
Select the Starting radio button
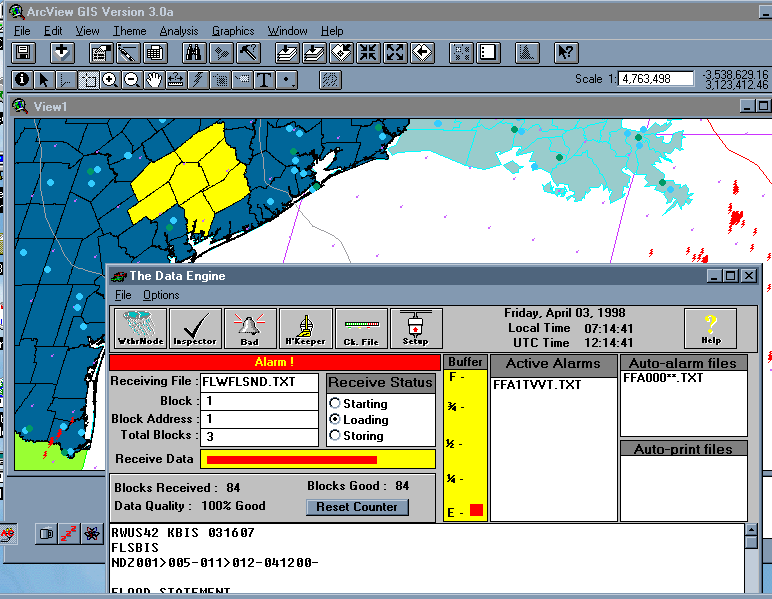pyautogui.click(x=335, y=404)
